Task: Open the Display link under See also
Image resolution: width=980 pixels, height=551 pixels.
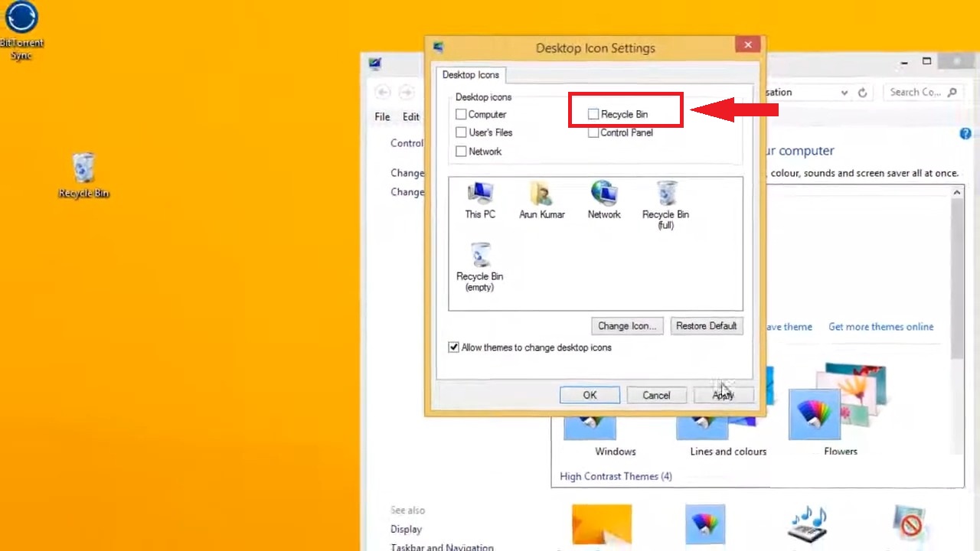Action: click(406, 530)
